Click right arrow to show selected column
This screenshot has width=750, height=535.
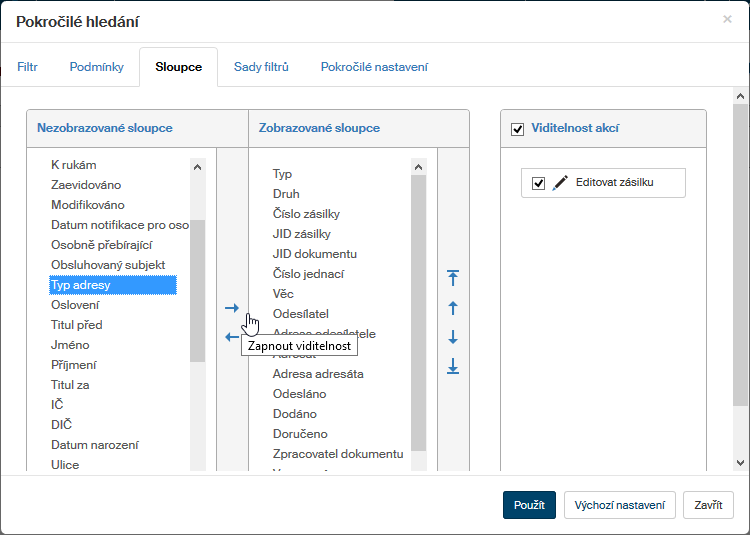pos(232,308)
